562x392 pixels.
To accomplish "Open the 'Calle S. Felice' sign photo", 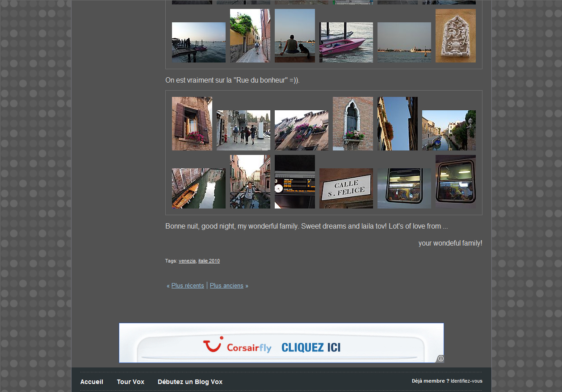I will click(x=346, y=188).
